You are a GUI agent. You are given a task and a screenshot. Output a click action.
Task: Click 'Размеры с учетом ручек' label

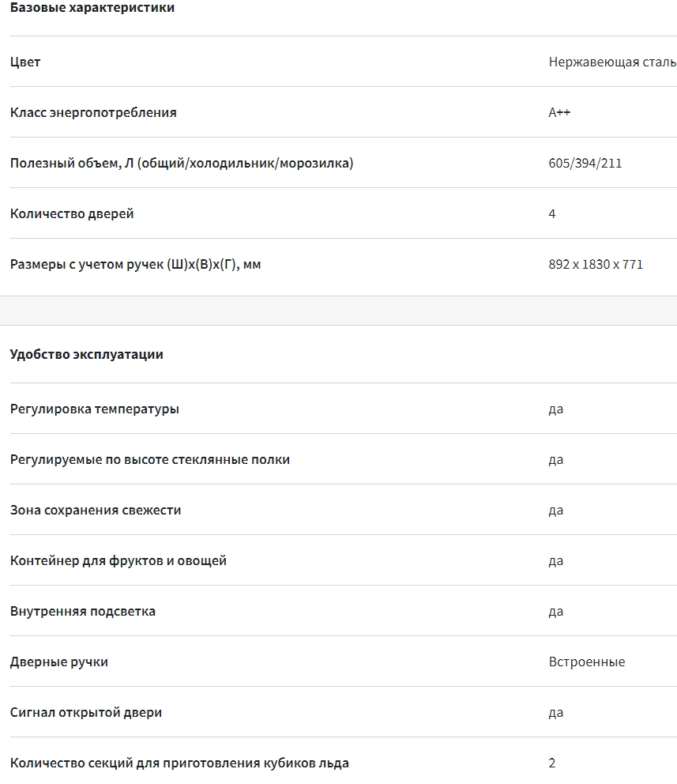click(135, 264)
